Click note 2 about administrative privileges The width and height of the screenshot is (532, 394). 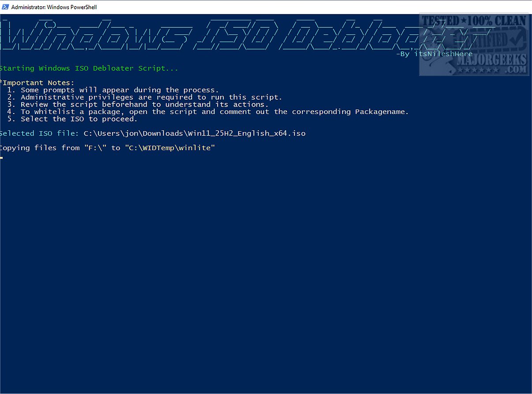pyautogui.click(x=144, y=97)
